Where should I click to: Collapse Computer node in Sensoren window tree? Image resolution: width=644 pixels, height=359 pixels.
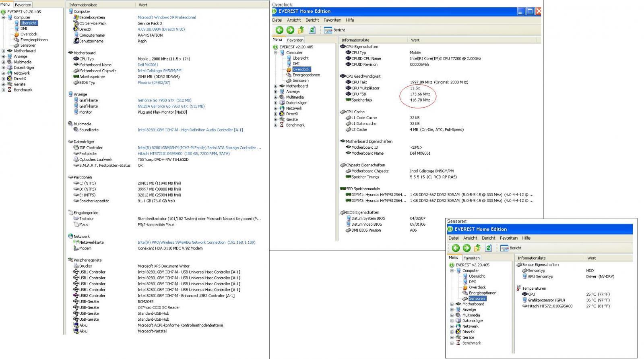click(x=452, y=271)
